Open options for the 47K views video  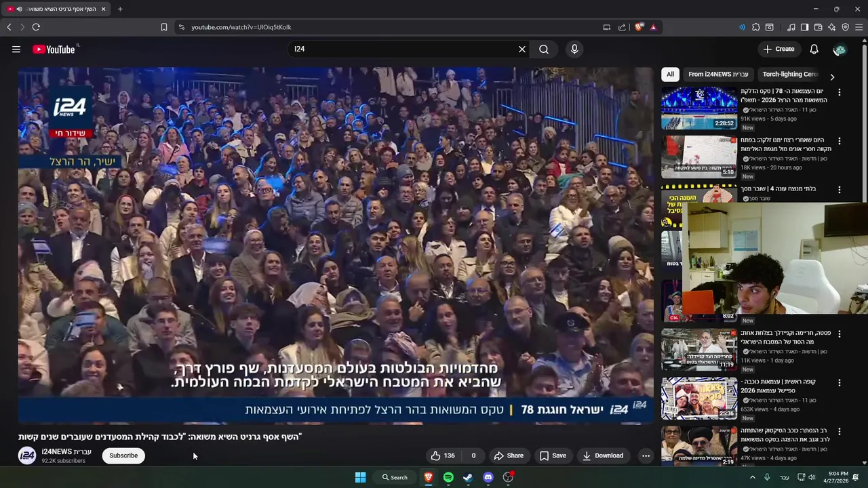839,431
